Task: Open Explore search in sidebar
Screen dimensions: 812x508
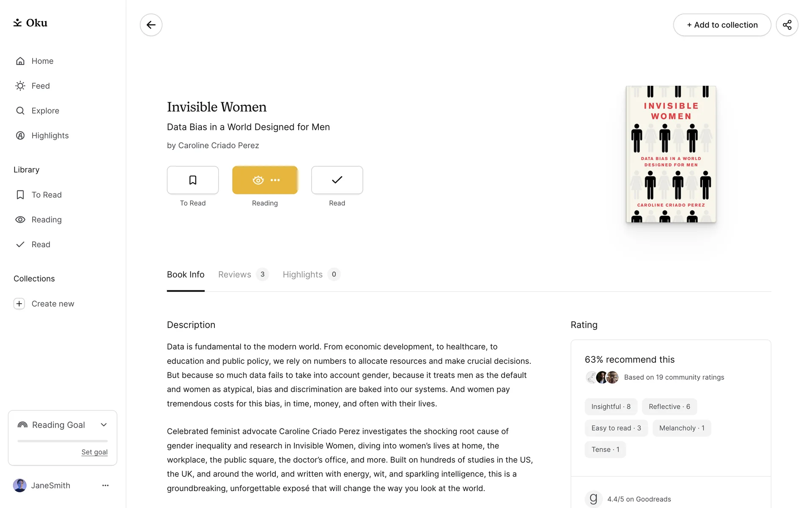Action: 45,111
